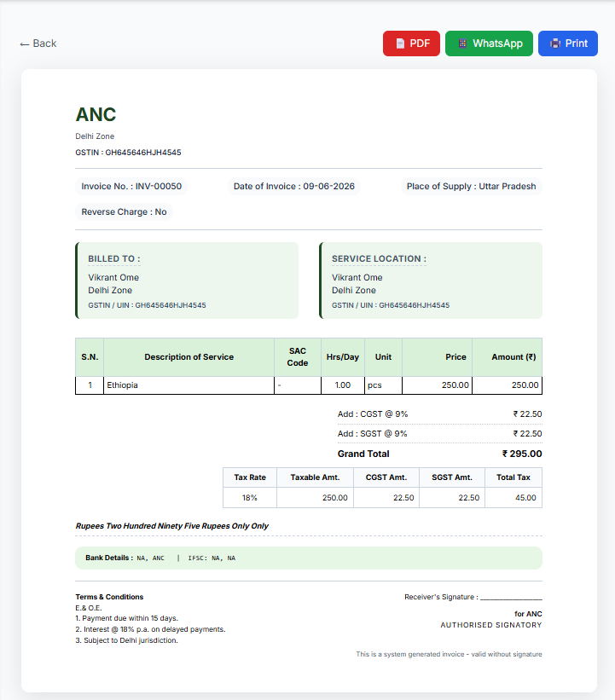Share invoice via WhatsApp label

tap(497, 43)
